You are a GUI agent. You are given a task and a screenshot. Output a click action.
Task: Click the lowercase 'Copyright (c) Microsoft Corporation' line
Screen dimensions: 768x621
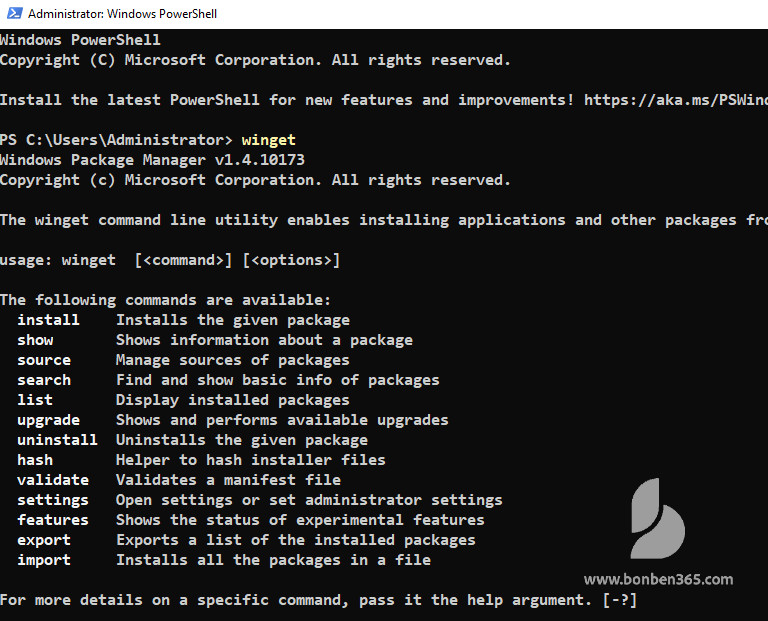[255, 180]
